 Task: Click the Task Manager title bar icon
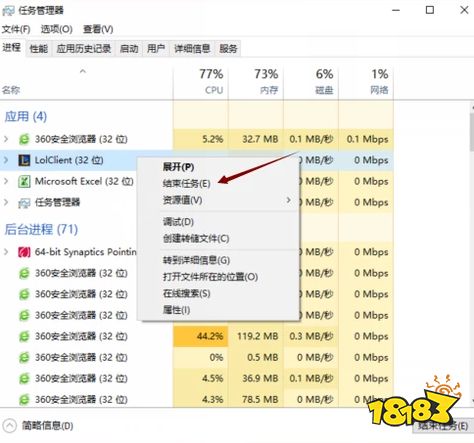coord(8,10)
